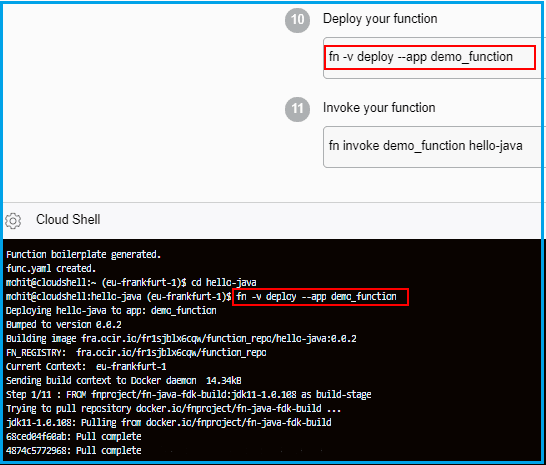Click '4874c5772968: Pull complete' line
Image resolution: width=546 pixels, height=465 pixels.
pyautogui.click(x=73, y=450)
